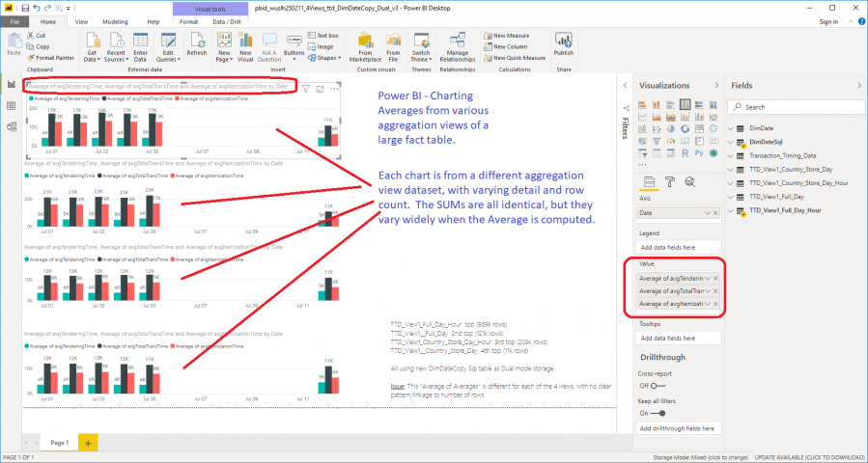Add a new page with plus button
868x463 pixels.
pos(88,443)
